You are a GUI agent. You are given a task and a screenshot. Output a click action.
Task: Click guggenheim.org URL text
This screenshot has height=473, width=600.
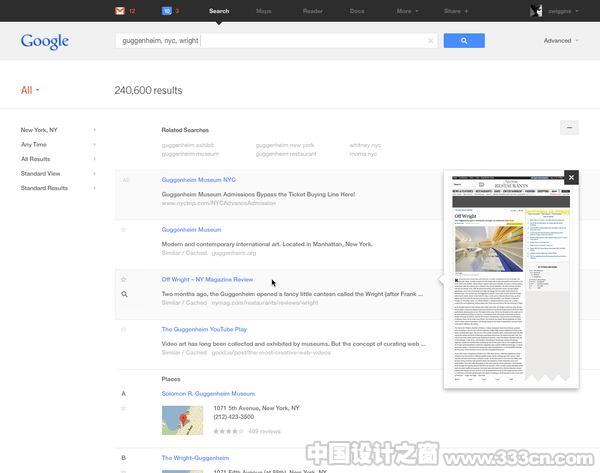234,253
